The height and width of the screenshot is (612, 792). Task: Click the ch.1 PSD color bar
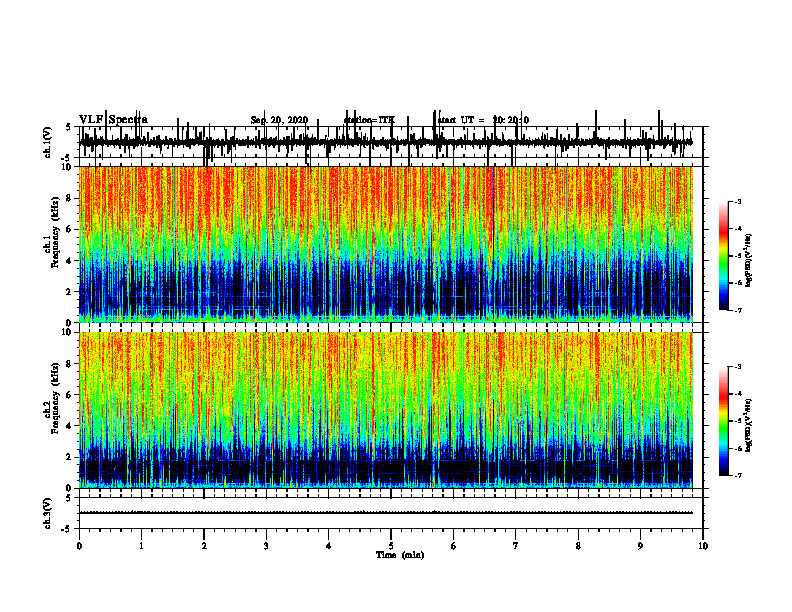(724, 256)
